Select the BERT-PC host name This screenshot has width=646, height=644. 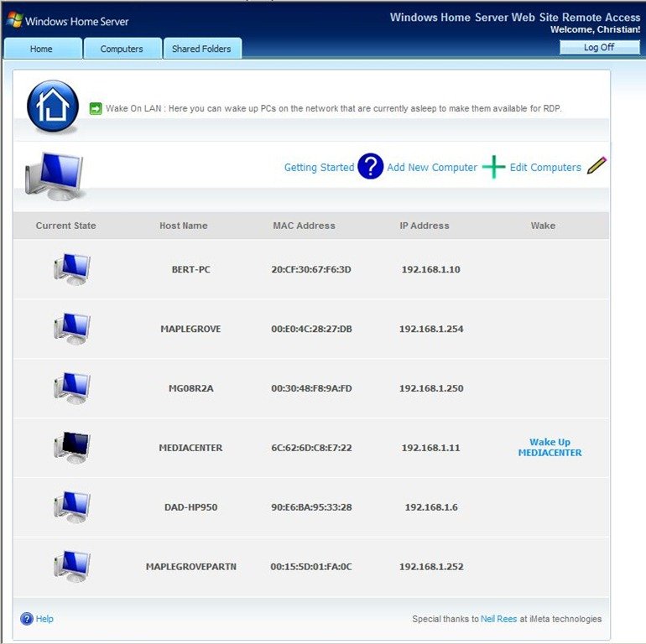(190, 269)
